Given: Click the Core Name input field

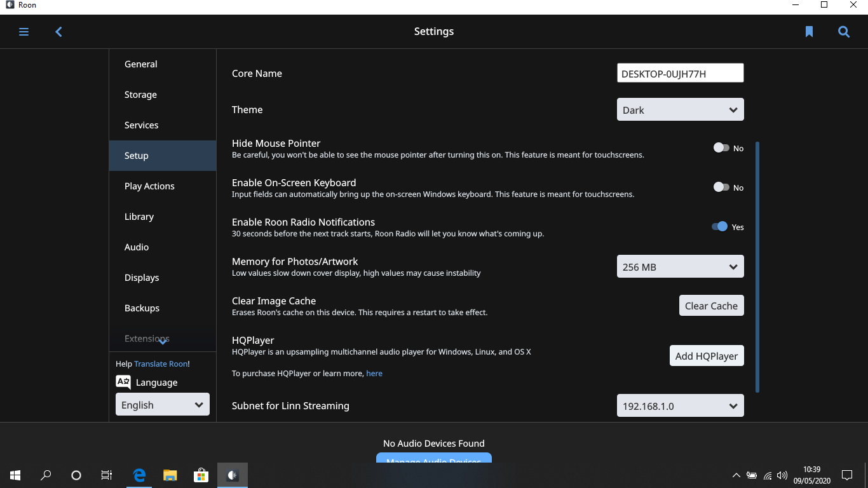Looking at the screenshot, I should [680, 73].
